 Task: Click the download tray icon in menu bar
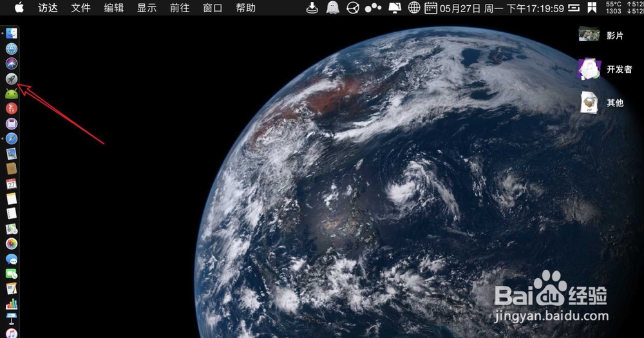pos(312,8)
